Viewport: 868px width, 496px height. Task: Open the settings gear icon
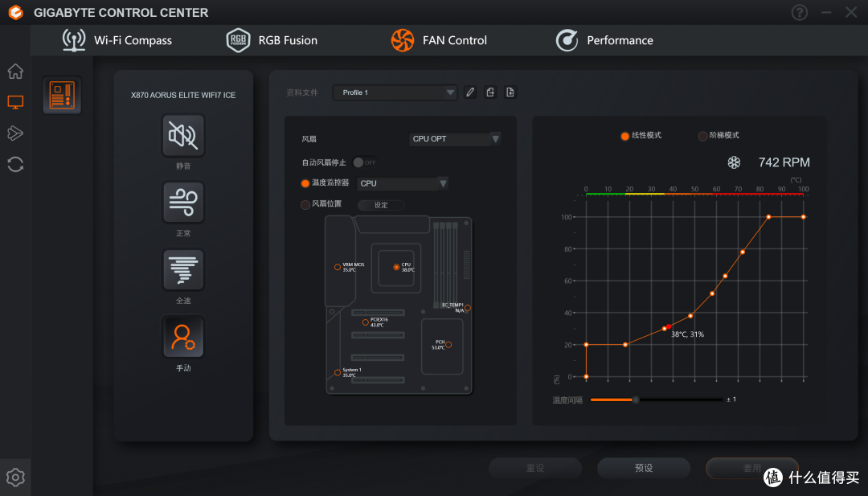[x=15, y=478]
